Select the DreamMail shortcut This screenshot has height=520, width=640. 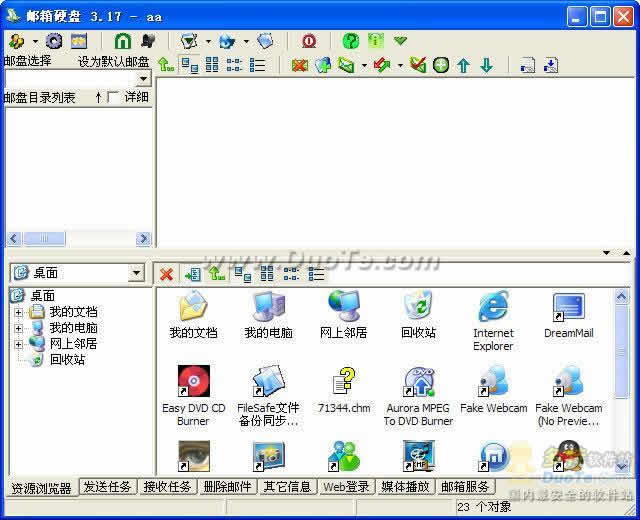pyautogui.click(x=569, y=314)
